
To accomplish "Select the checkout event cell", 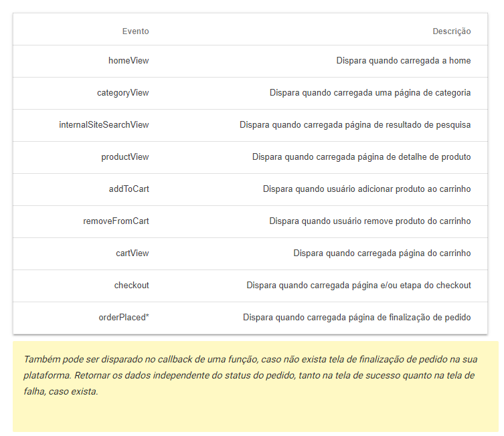I will point(131,286).
